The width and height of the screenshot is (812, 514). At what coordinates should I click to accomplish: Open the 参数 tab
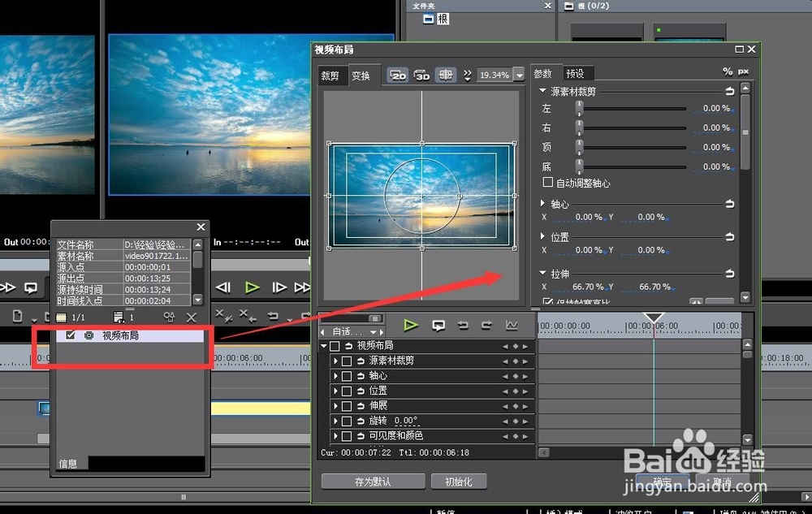543,74
